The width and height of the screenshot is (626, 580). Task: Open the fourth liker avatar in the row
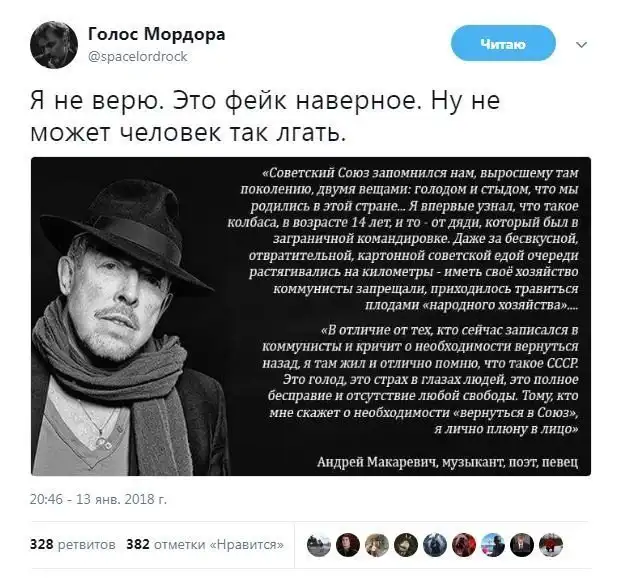pos(406,545)
